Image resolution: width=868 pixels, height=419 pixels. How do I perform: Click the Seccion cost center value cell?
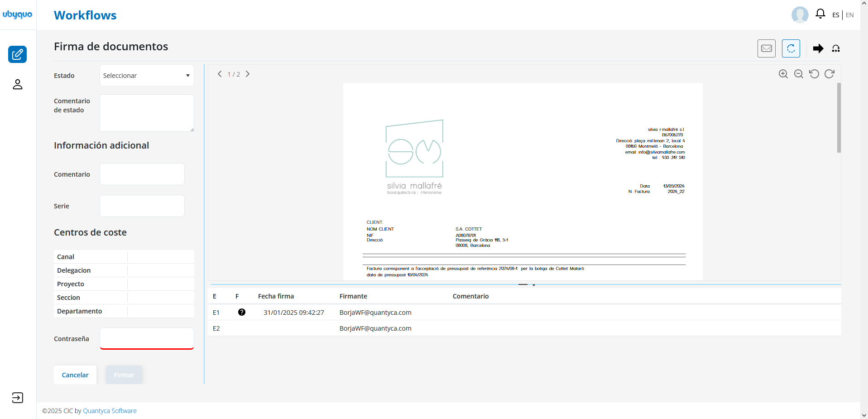(x=161, y=298)
